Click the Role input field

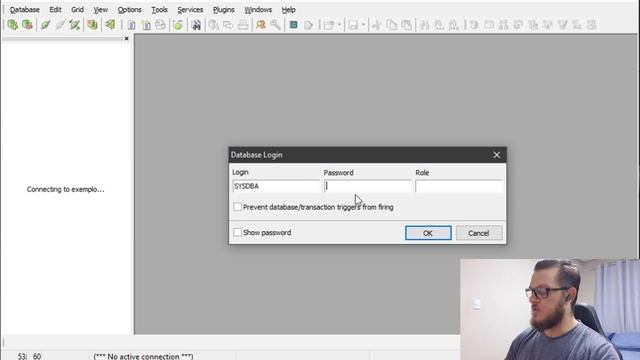[x=459, y=186]
